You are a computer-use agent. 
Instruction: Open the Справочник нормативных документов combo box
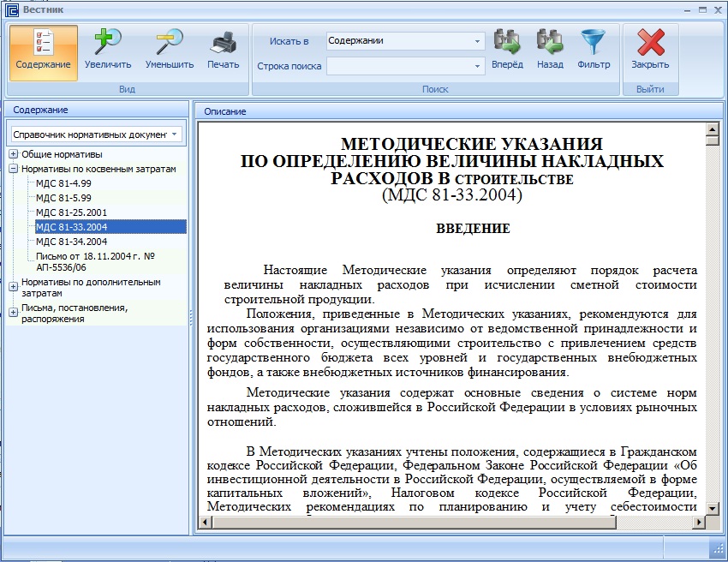[175, 135]
